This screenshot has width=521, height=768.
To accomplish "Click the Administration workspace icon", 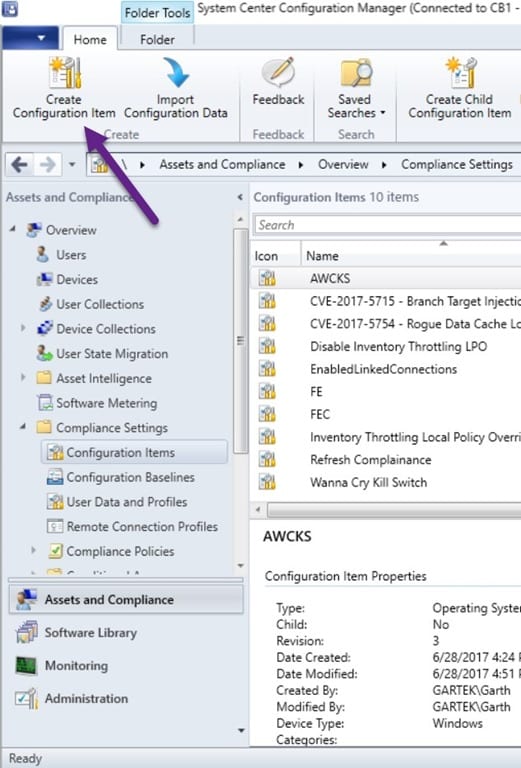I will [x=26, y=698].
